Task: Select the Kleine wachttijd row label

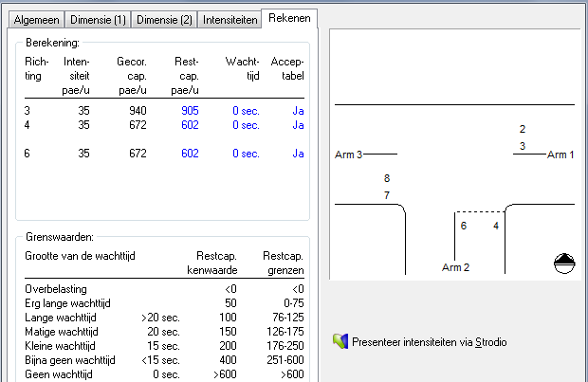Action: (60, 346)
